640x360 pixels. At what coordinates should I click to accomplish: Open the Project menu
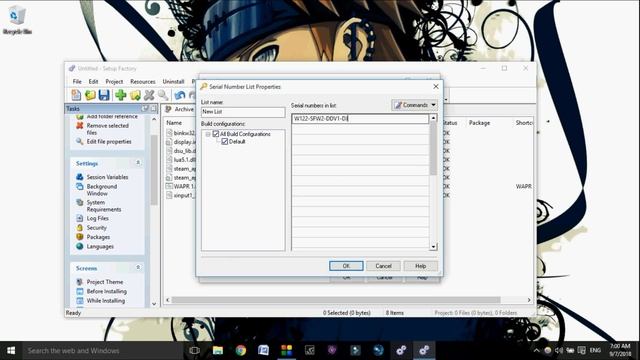click(114, 82)
